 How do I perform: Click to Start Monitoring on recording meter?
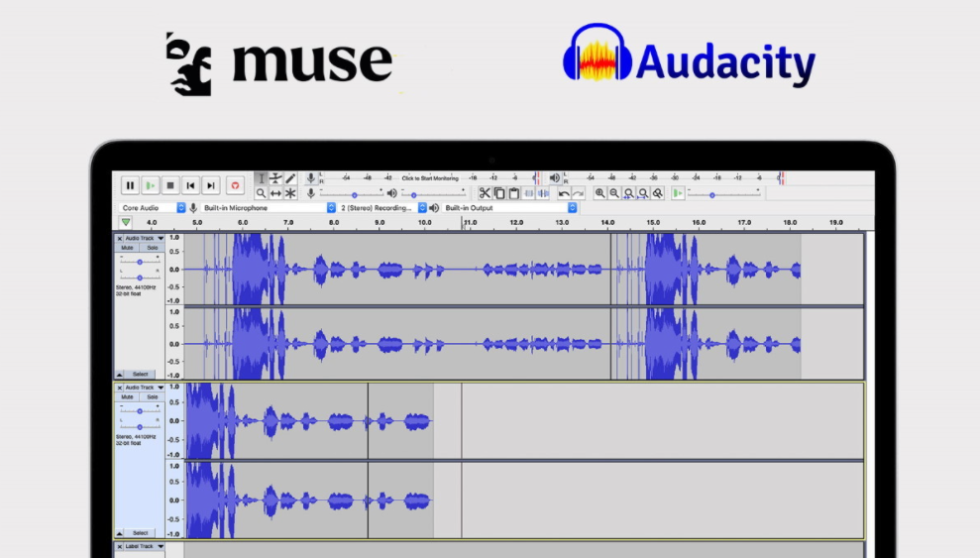point(430,178)
